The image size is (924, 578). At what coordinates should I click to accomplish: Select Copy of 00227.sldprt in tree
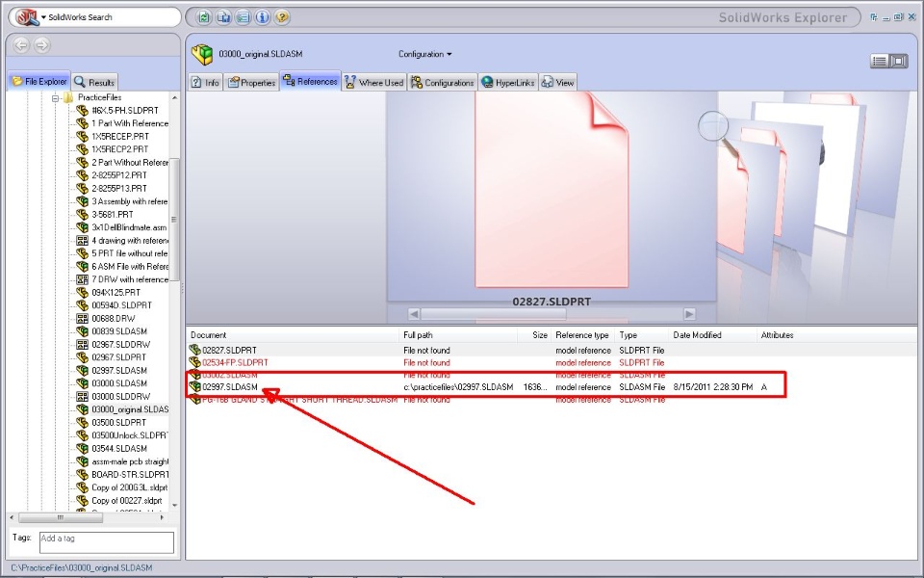(x=127, y=501)
